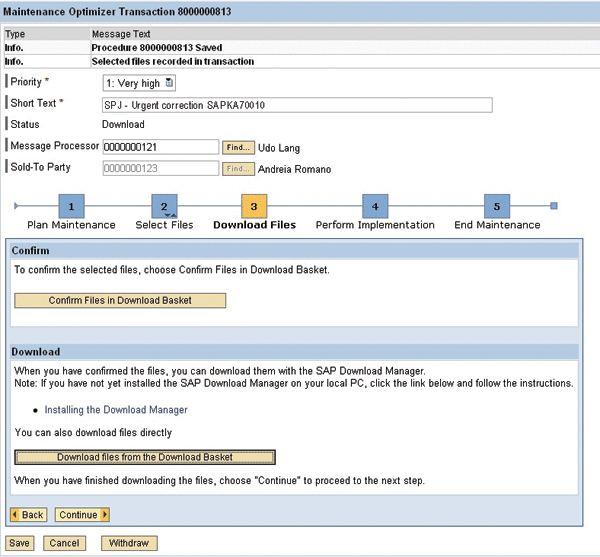
Task: Go to step 2 Select Files
Action: [164, 206]
